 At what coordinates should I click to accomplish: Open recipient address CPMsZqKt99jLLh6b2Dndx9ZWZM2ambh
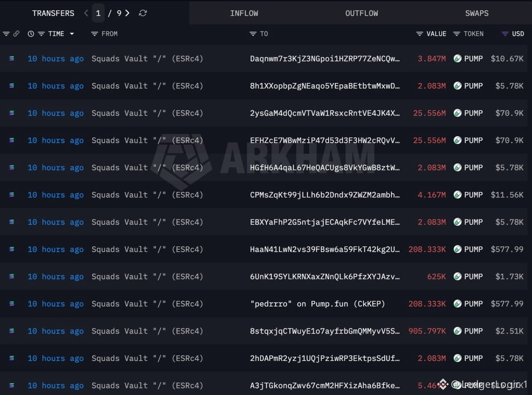click(325, 195)
